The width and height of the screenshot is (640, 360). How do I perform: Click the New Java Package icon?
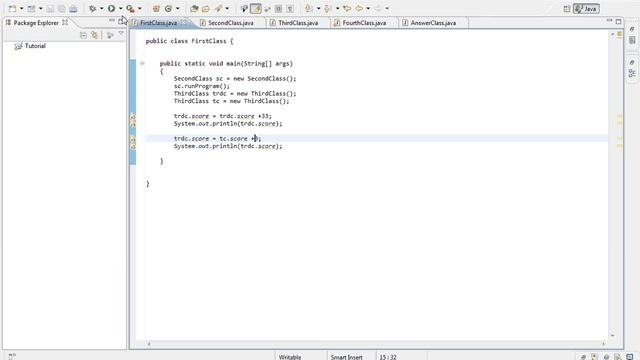click(x=156, y=8)
